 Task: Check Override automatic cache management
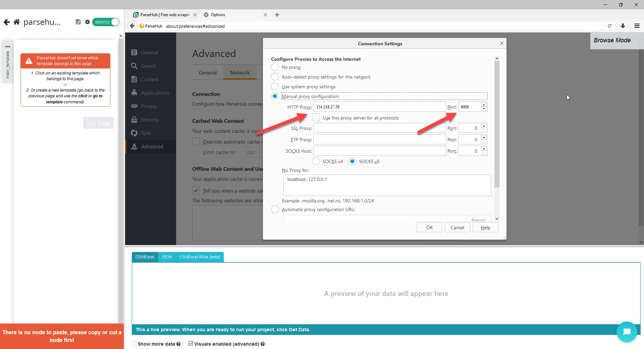click(x=196, y=142)
